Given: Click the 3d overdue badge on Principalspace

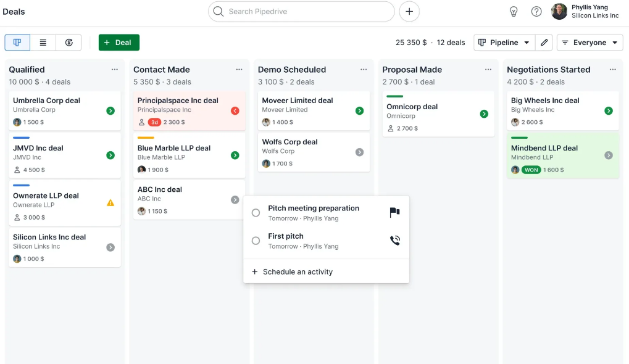Looking at the screenshot, I should (x=154, y=122).
